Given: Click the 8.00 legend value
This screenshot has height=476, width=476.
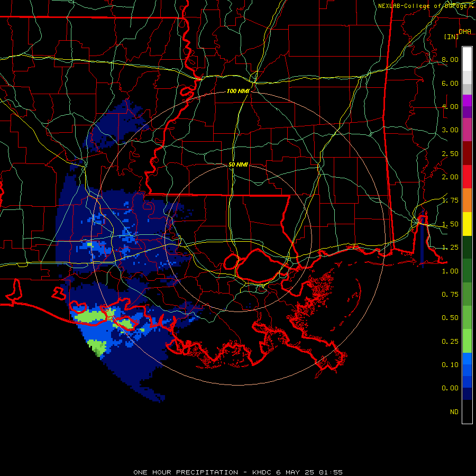Looking at the screenshot, I should (450, 59).
